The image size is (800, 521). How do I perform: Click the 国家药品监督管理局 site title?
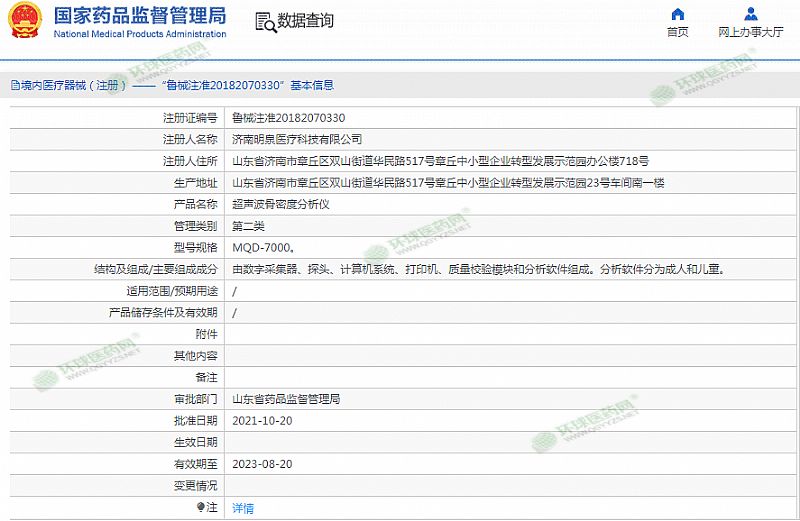(139, 16)
